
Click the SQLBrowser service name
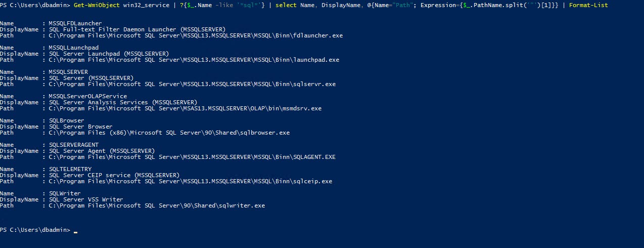point(67,120)
